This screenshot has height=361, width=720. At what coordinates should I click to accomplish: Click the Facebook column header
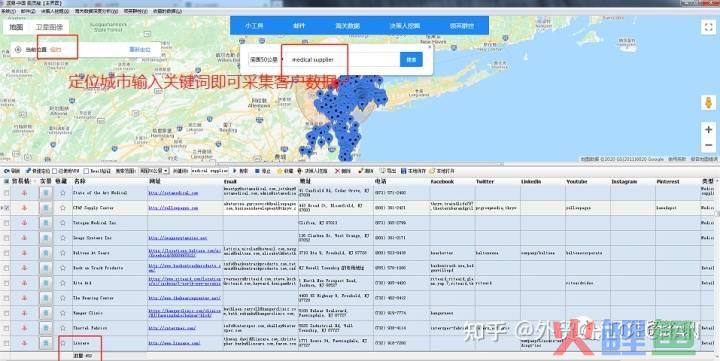click(x=442, y=181)
